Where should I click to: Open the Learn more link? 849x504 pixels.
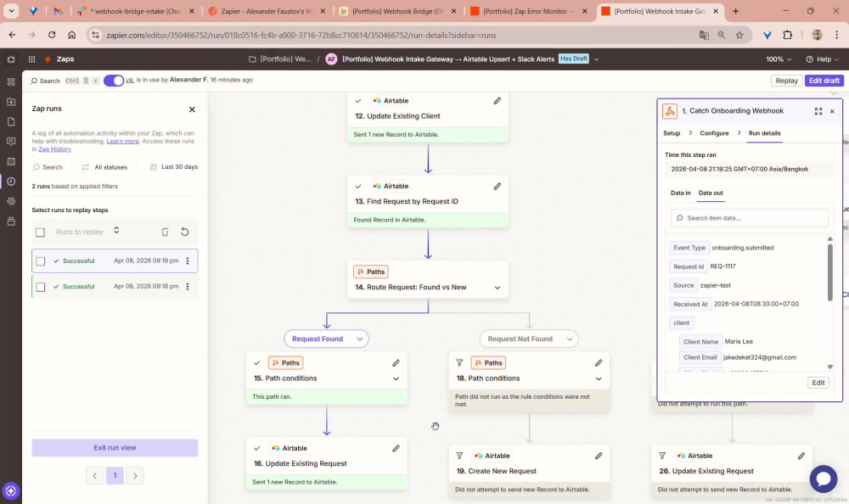(122, 142)
